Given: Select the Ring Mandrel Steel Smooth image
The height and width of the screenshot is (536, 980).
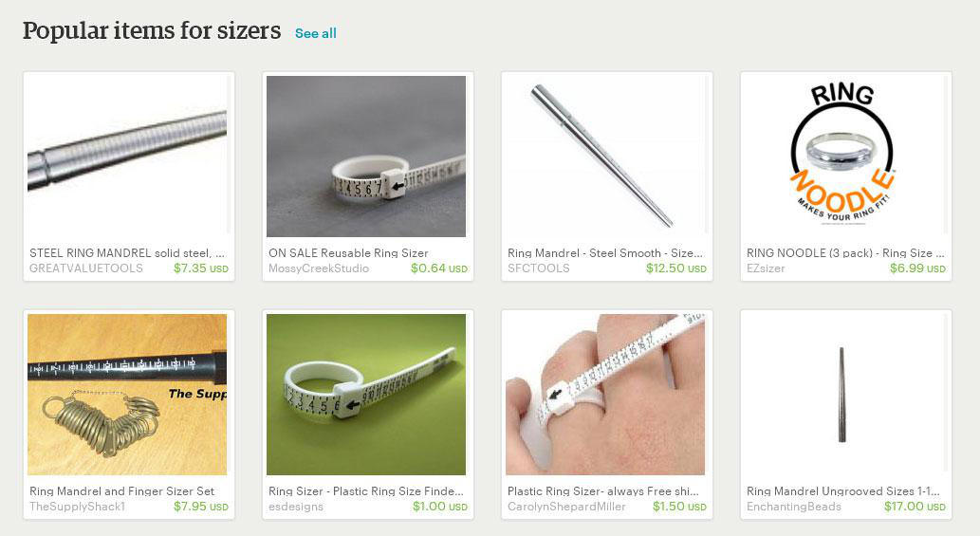Looking at the screenshot, I should pyautogui.click(x=605, y=157).
